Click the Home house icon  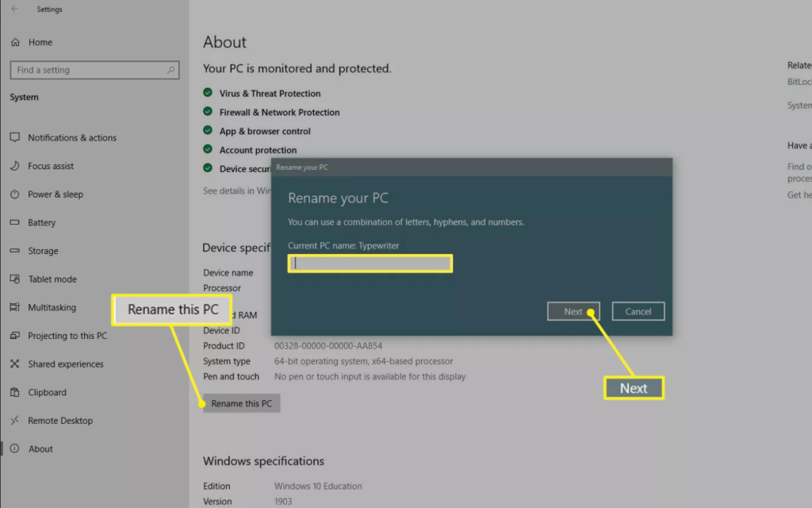[x=16, y=42]
